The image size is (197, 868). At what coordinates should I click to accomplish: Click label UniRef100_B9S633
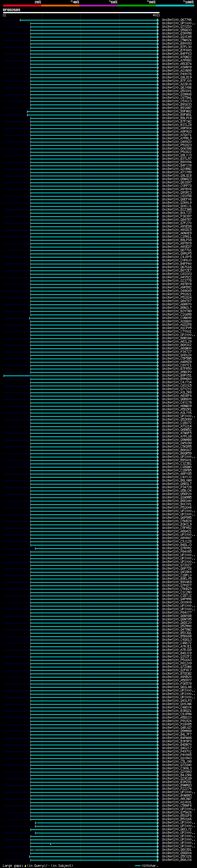pos(177,104)
